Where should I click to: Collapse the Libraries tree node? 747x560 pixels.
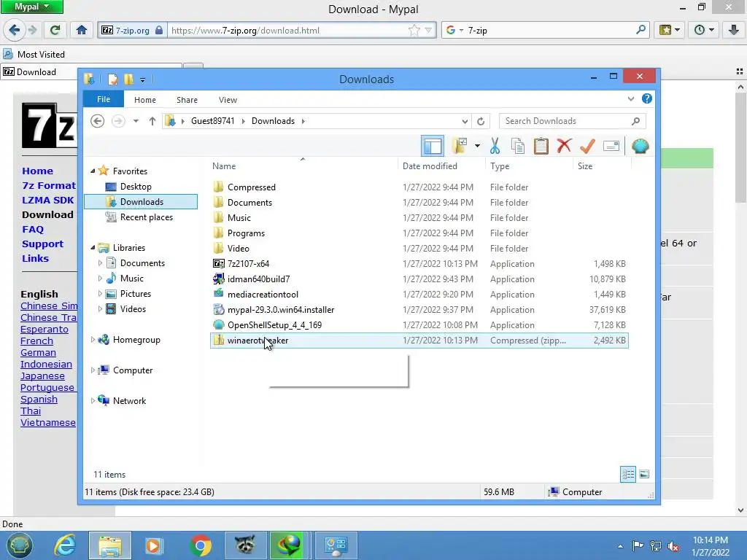(x=93, y=248)
